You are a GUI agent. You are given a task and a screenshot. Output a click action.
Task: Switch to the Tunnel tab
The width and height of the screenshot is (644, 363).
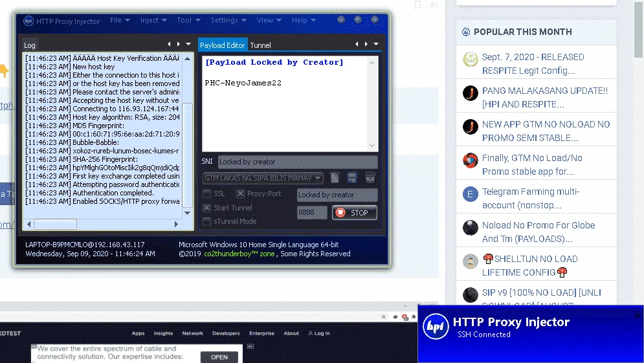coord(260,45)
